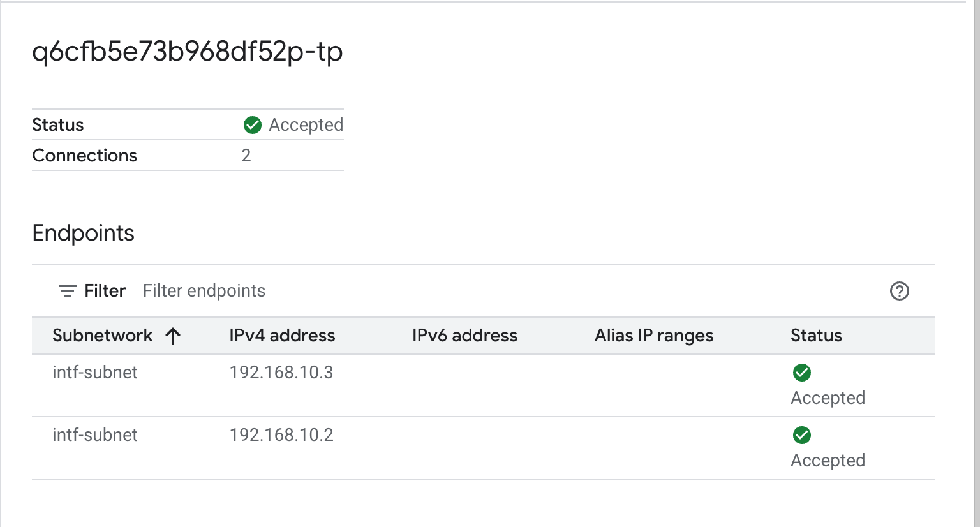The width and height of the screenshot is (980, 527).
Task: Click the IPv6 address column header
Action: coord(464,336)
